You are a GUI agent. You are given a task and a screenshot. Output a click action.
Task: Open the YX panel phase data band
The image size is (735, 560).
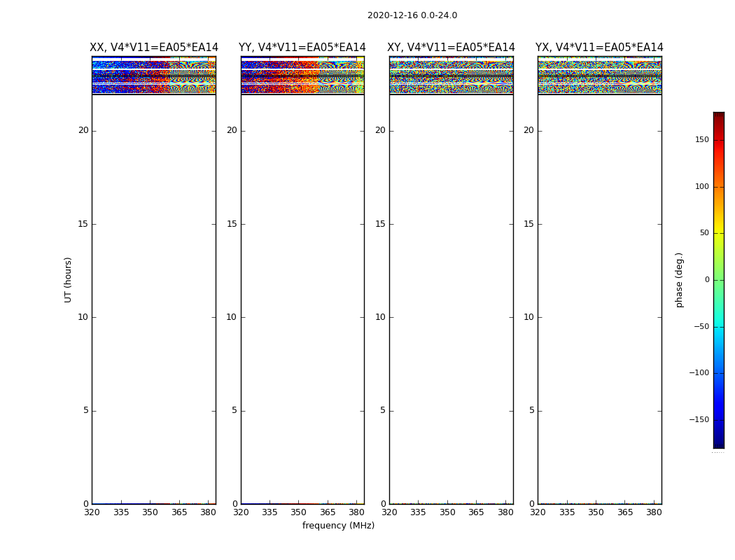coord(599,76)
